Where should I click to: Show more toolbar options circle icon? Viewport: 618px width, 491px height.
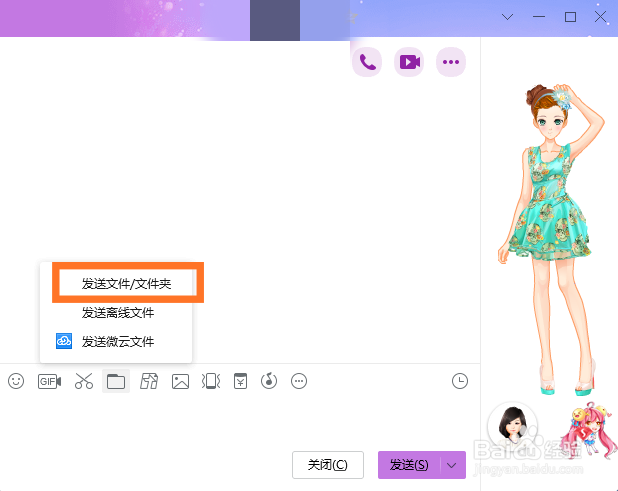click(299, 381)
